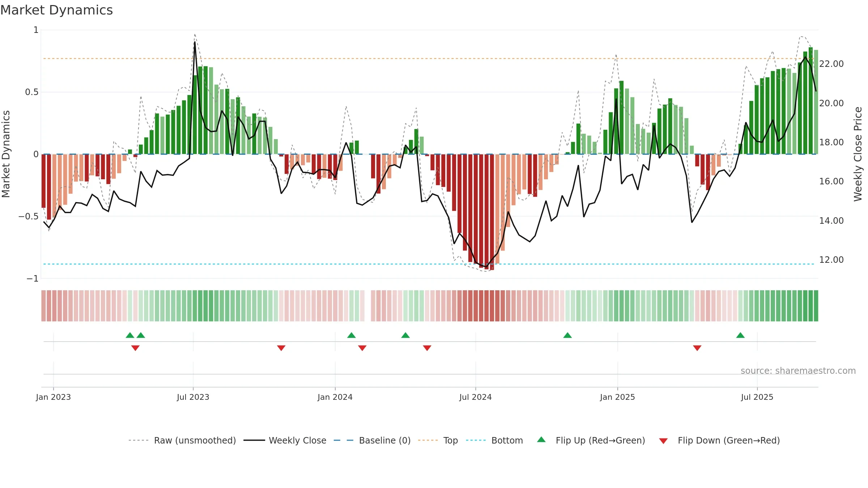Click the Market Dynamics chart title
The width and height of the screenshot is (868, 488).
coord(56,10)
